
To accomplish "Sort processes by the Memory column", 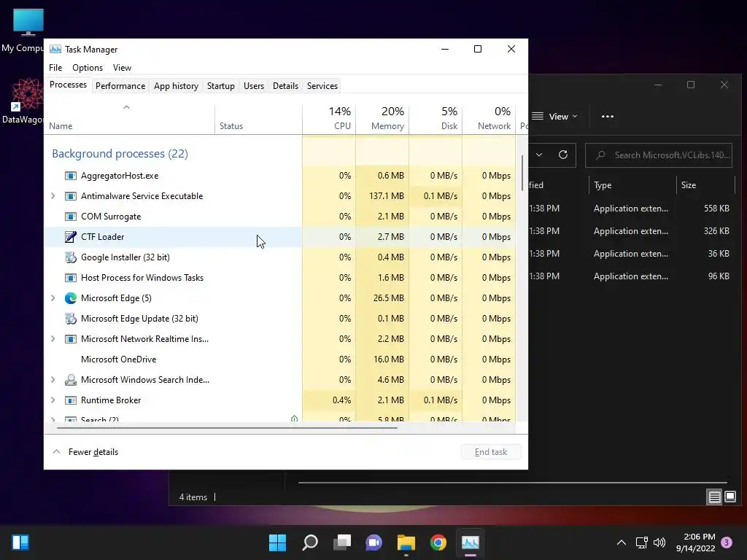I will [382, 118].
